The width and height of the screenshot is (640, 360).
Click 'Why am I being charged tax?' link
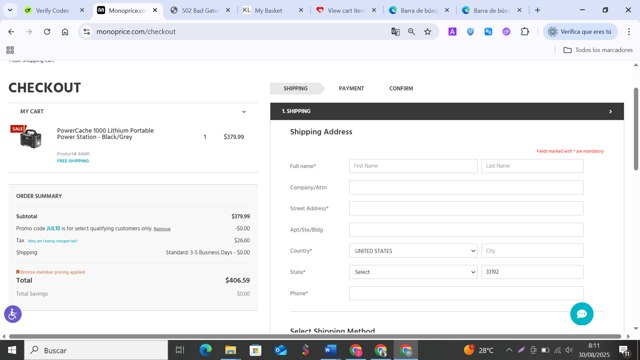pyautogui.click(x=52, y=241)
